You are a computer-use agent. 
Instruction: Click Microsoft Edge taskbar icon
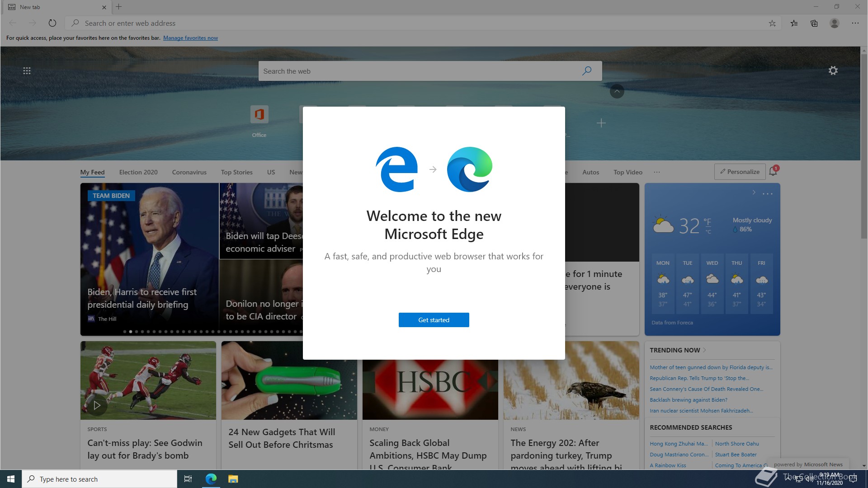pos(211,479)
